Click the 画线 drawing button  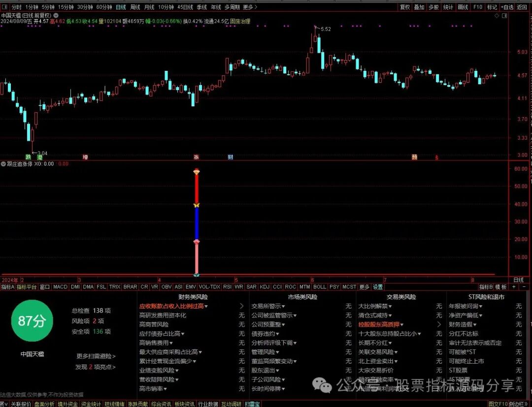coord(463,7)
